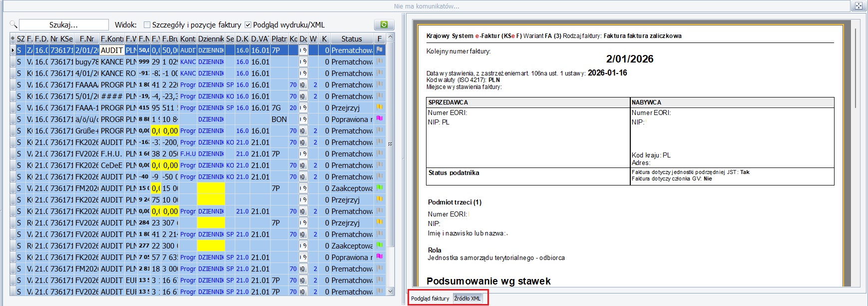
Task: Click the flag icon in the bugy78 row
Action: point(380,61)
